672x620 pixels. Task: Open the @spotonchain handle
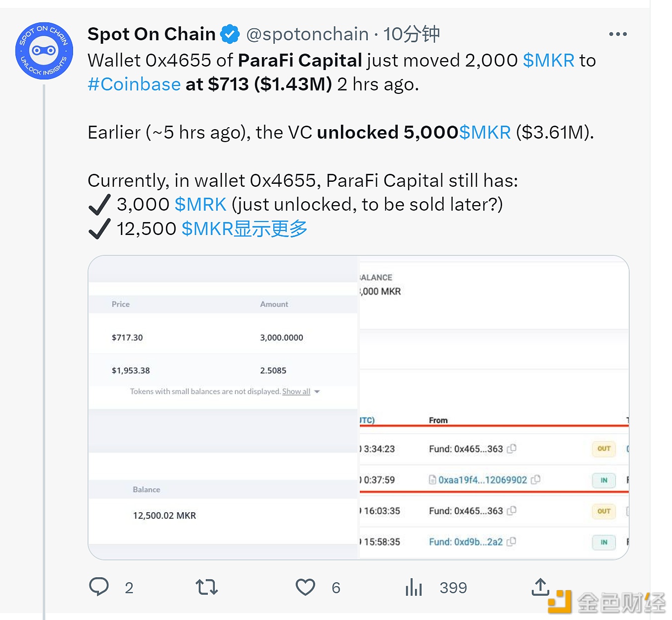[307, 34]
